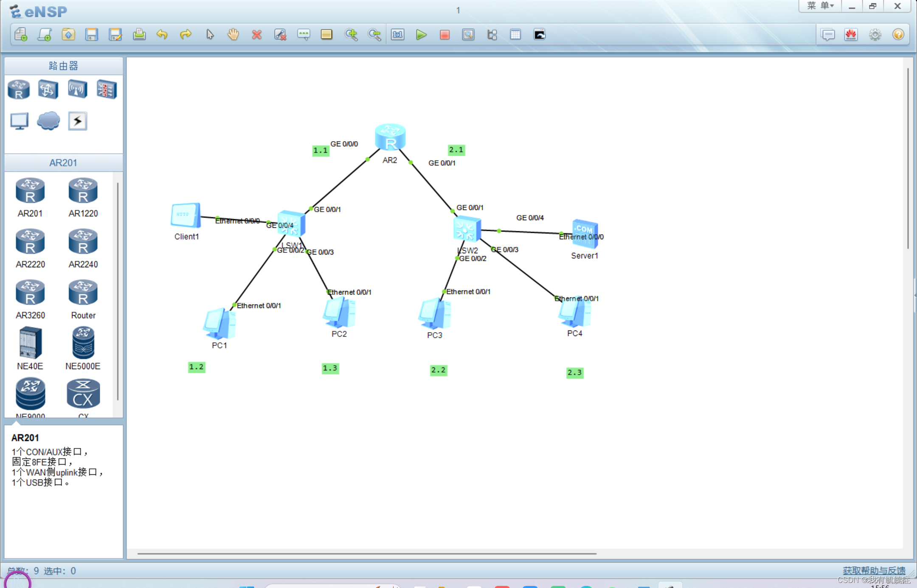The width and height of the screenshot is (917, 588).
Task: Click the Open Topology folder icon
Action: pos(68,34)
